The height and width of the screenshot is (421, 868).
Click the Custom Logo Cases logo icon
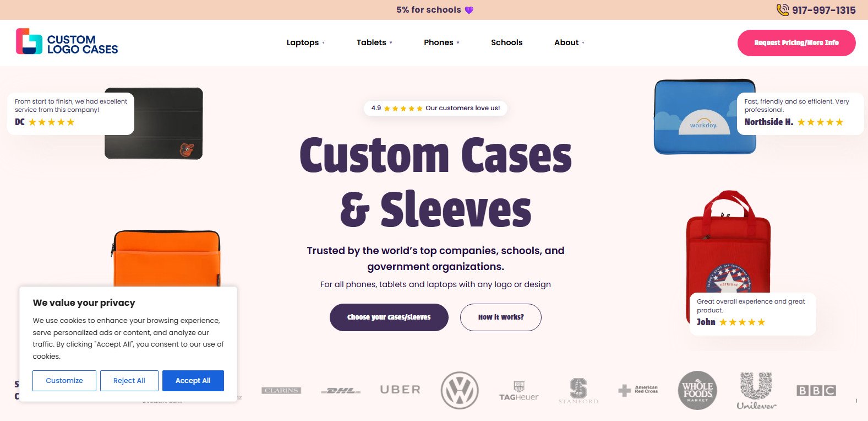pyautogui.click(x=29, y=41)
